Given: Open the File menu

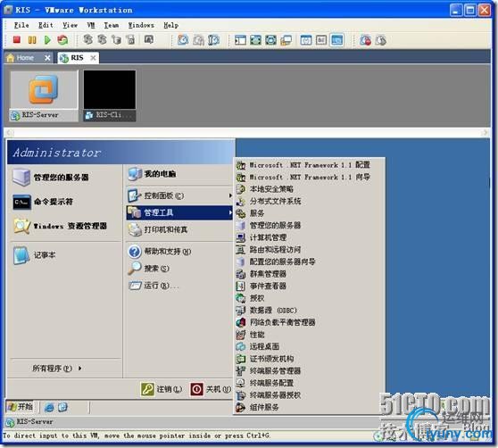Looking at the screenshot, I should [x=21, y=25].
